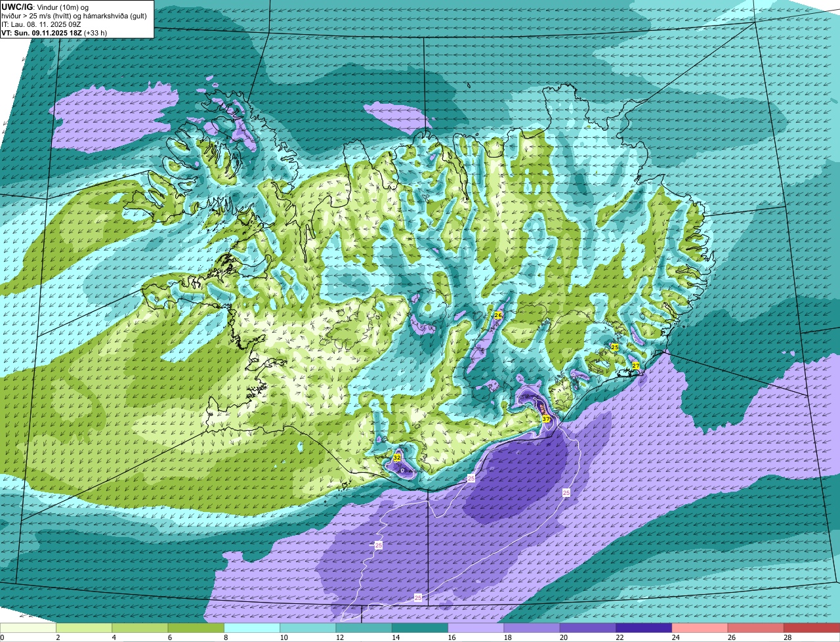The width and height of the screenshot is (840, 642).
Task: Click the yellow gust marker showing 25
Action: click(615, 347)
